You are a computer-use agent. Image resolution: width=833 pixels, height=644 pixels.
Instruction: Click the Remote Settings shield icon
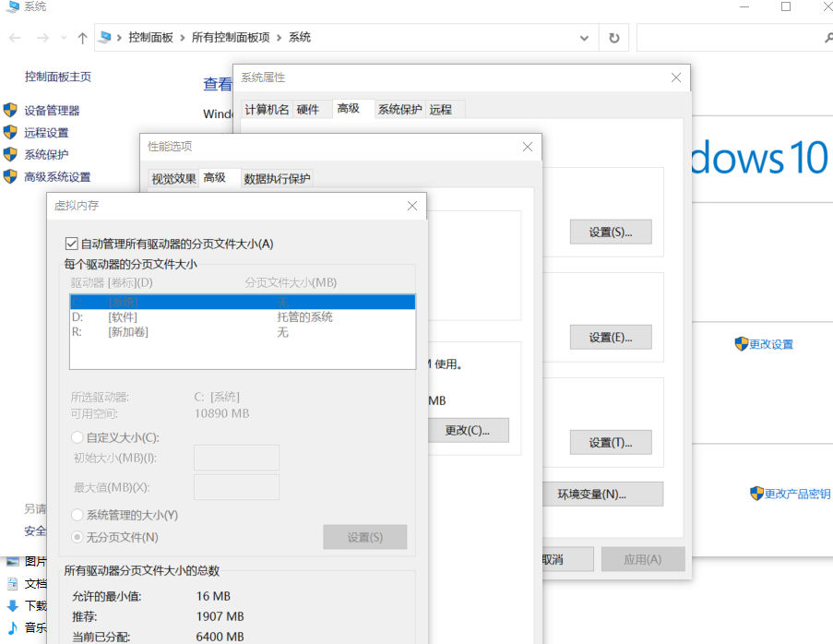[10, 132]
